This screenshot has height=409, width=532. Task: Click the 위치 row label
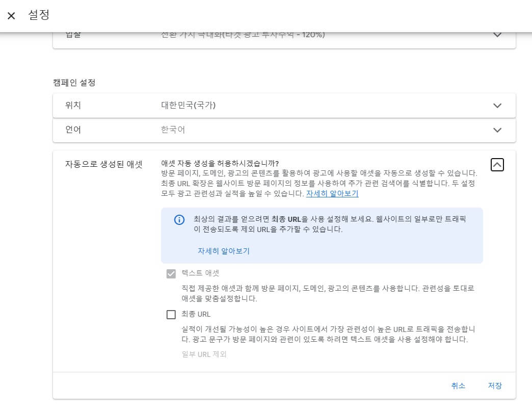pyautogui.click(x=73, y=105)
